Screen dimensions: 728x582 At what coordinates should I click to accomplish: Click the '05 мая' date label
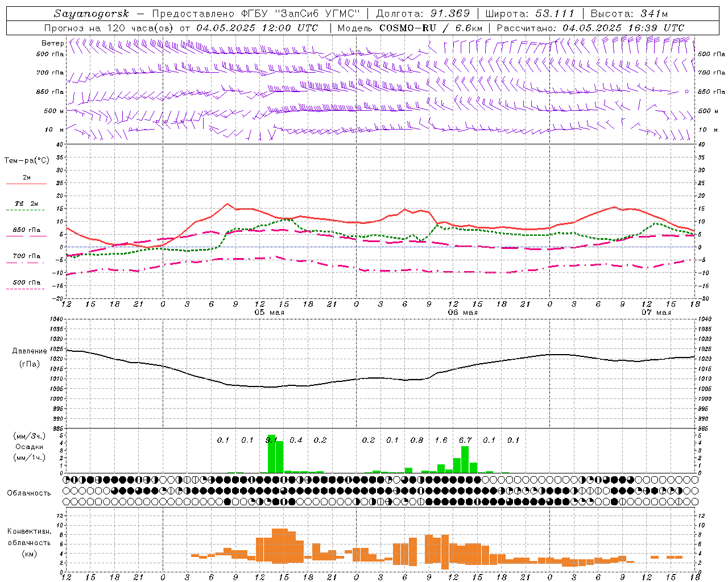point(269,313)
